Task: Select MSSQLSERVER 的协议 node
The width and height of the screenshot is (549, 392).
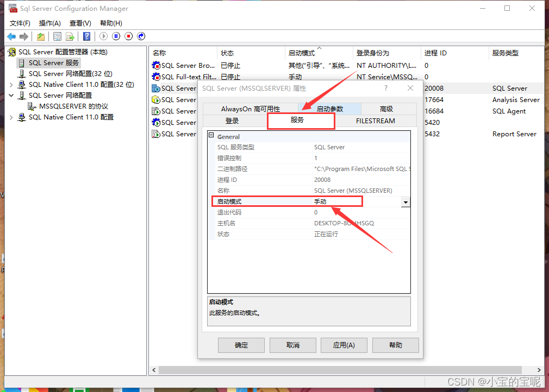Action: click(x=73, y=106)
